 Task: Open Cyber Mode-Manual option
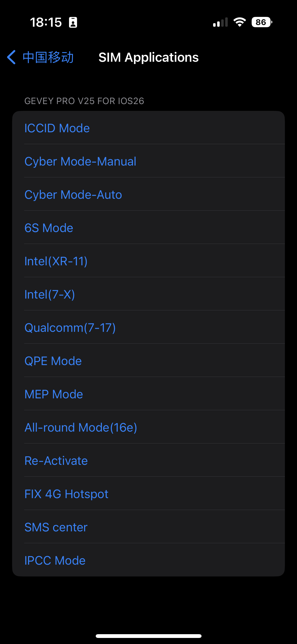(80, 161)
